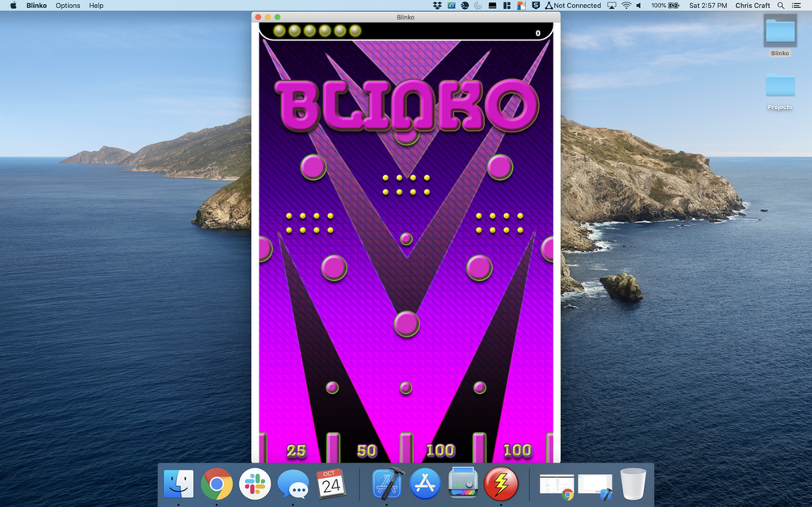Open Spotlight search magnifier
The width and height of the screenshot is (812, 507).
(780, 5)
